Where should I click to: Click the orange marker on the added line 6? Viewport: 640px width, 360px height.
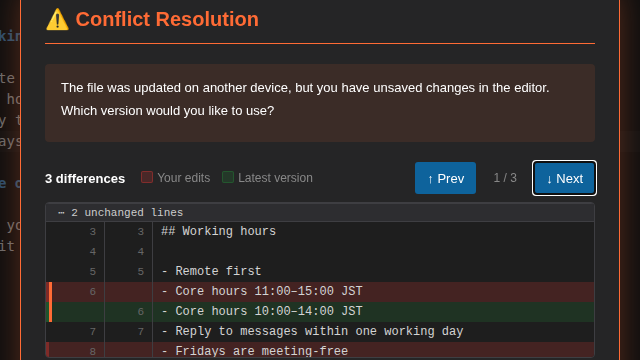pos(50,311)
